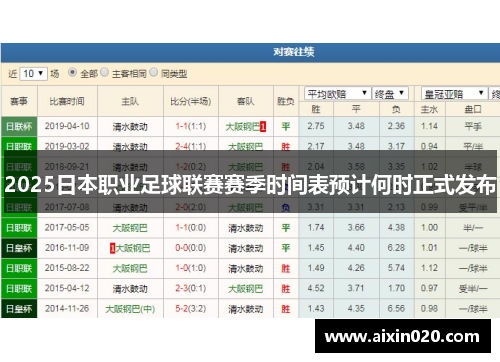Viewport: 500px width, 362px height.
Task: Open score 0-0(0:0) for the 2016-11-09 match
Action: click(x=191, y=248)
